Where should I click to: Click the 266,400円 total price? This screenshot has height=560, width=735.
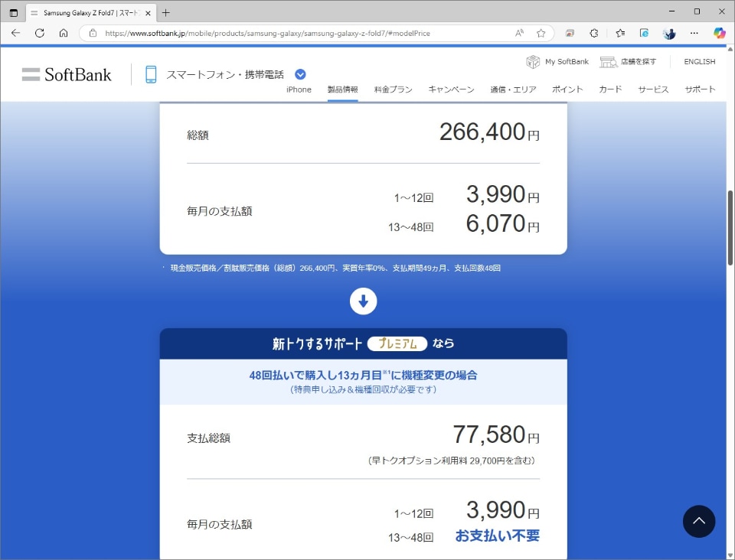tap(489, 132)
